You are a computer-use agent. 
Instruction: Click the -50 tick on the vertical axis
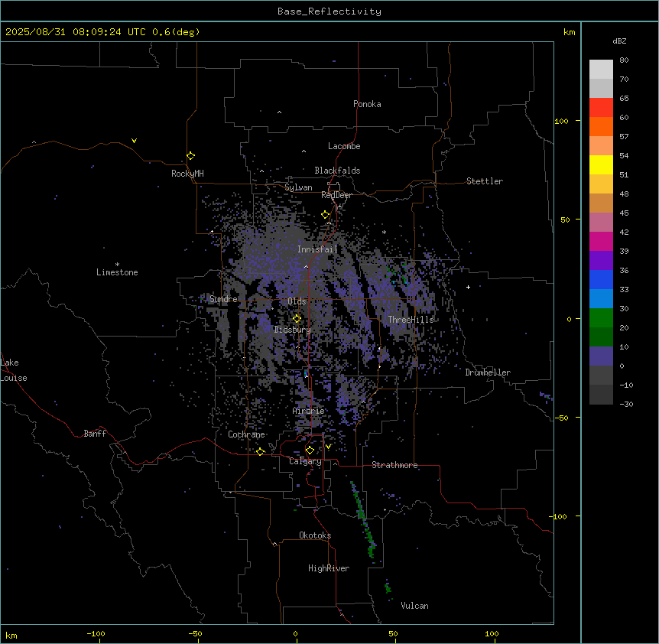(x=561, y=418)
